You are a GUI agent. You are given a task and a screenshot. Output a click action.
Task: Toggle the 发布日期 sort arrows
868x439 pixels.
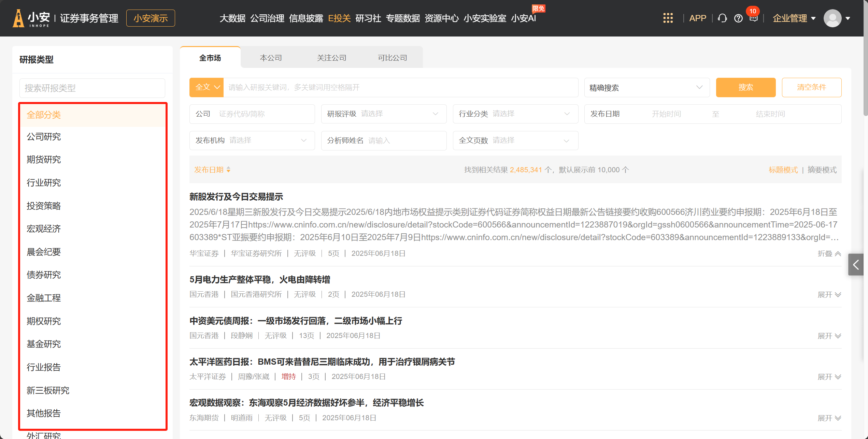[x=228, y=170]
